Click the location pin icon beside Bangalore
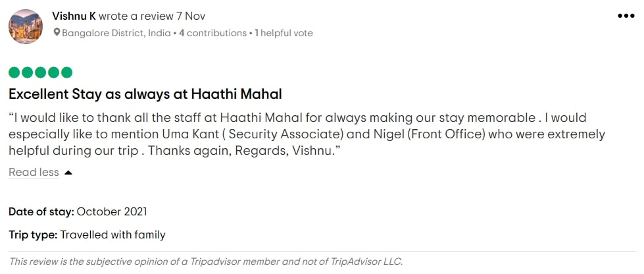Screen dimensions: 644x274 click(x=57, y=32)
